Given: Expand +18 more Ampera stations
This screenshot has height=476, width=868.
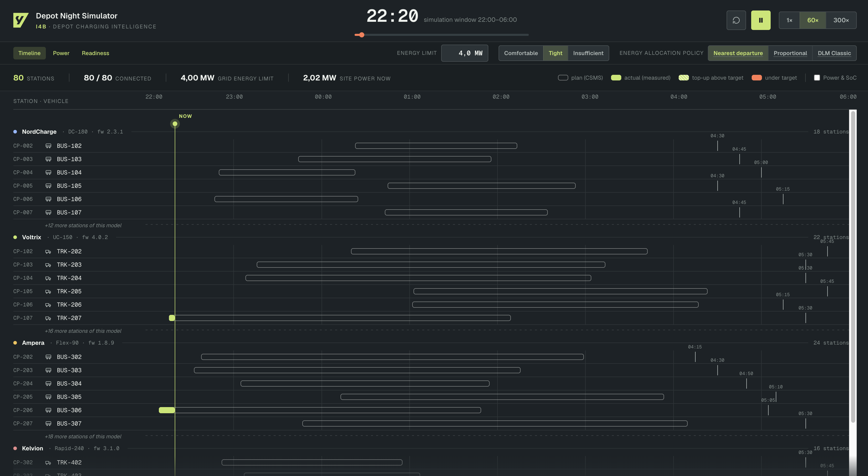Looking at the screenshot, I should 83,436.
